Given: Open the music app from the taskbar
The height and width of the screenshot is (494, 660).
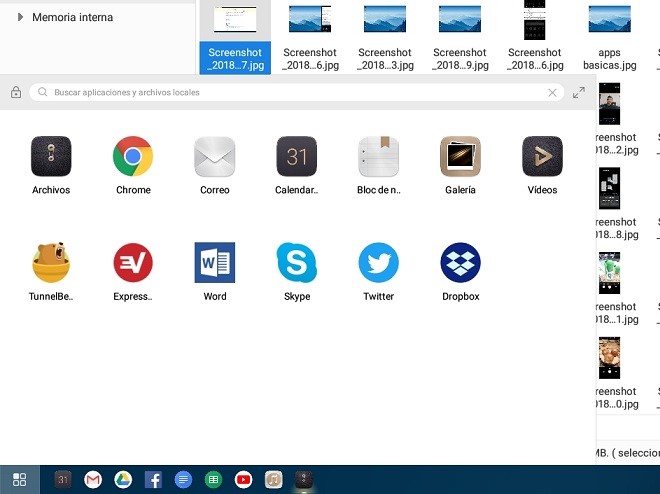Looking at the screenshot, I should pos(274,479).
